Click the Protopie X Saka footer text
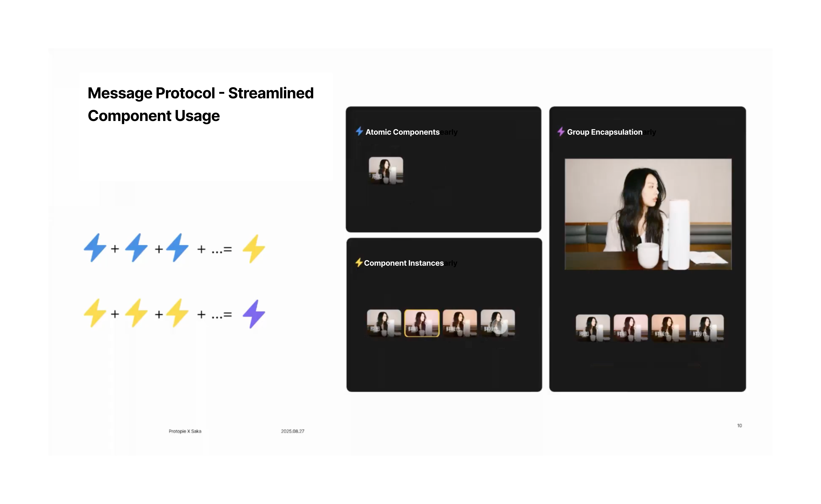This screenshot has width=821, height=504. (x=185, y=431)
